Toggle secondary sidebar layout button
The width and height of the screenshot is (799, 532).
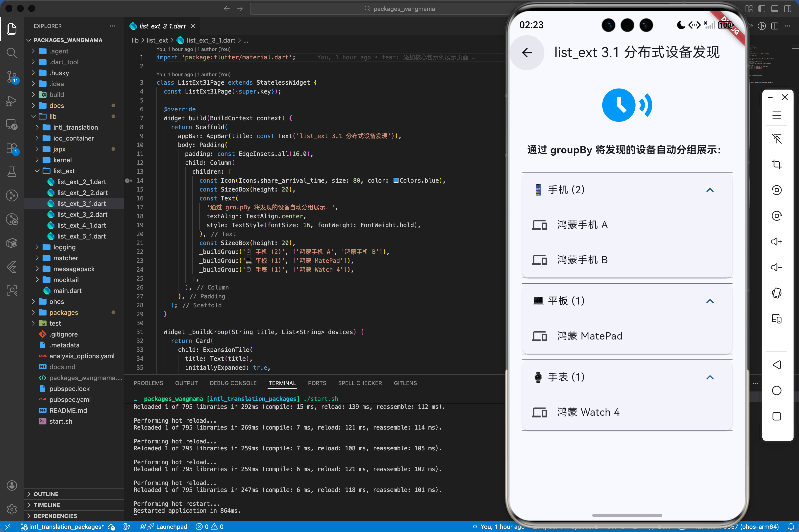coord(787,9)
